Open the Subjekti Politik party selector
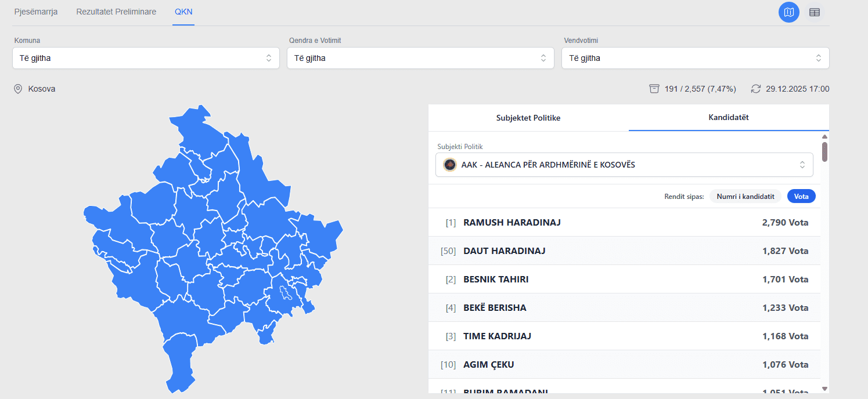The image size is (868, 399). (624, 165)
